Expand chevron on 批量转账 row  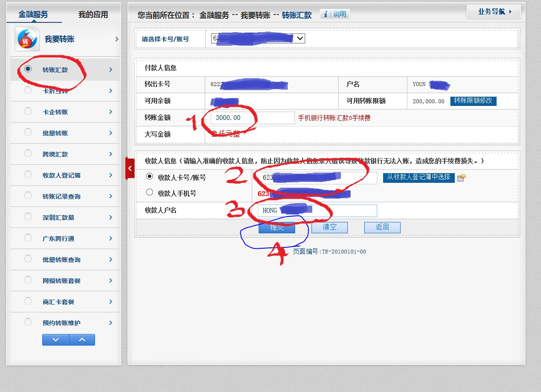click(x=111, y=133)
